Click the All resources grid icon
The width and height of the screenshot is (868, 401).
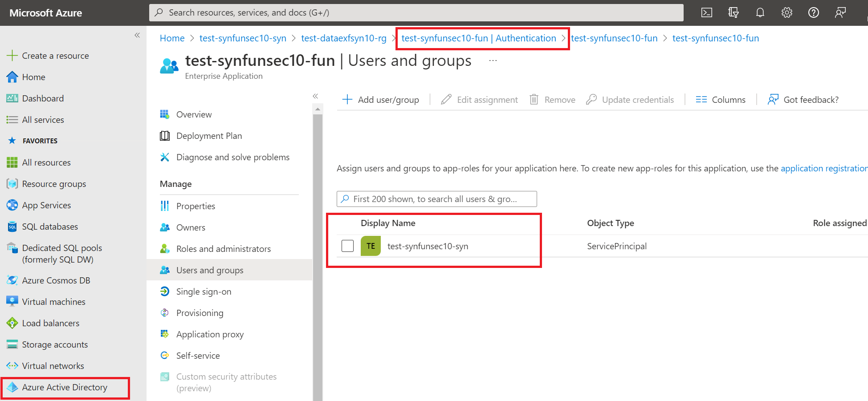click(12, 162)
